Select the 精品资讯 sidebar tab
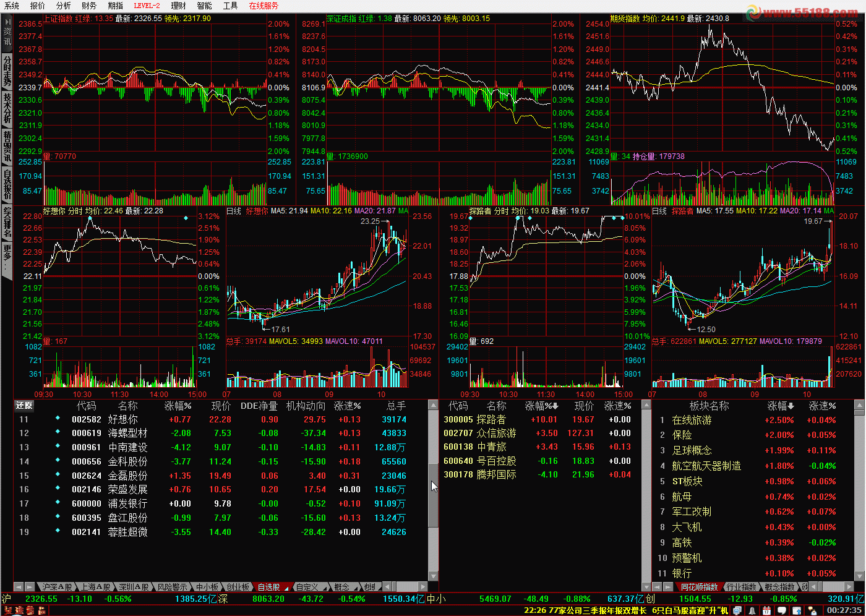 coord(7,147)
